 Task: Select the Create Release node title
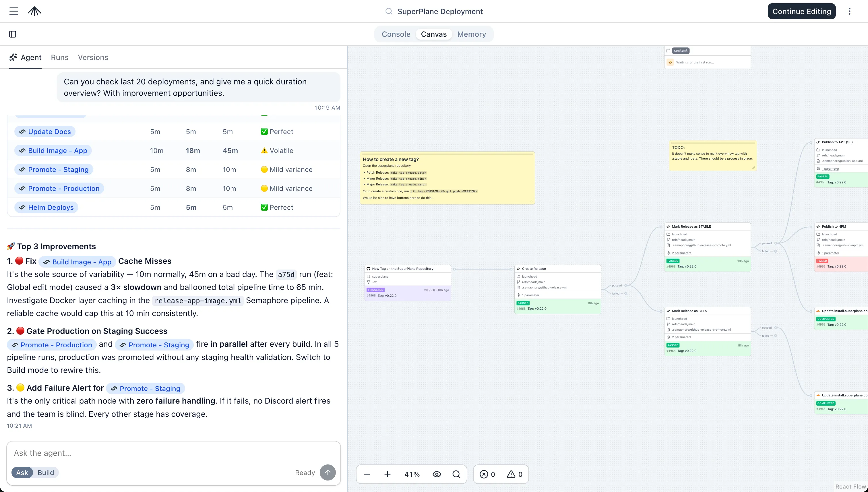tap(534, 269)
